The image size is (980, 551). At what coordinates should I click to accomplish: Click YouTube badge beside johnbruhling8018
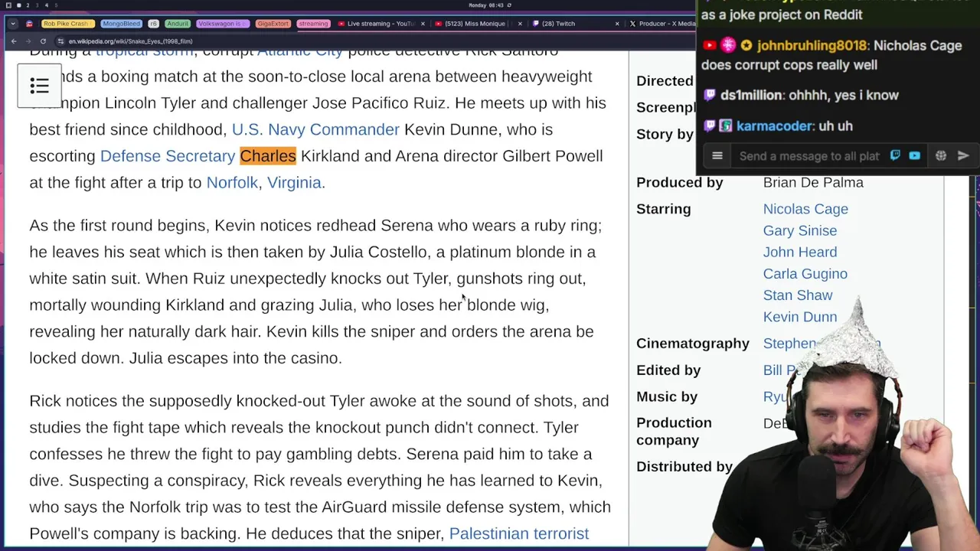pos(710,46)
